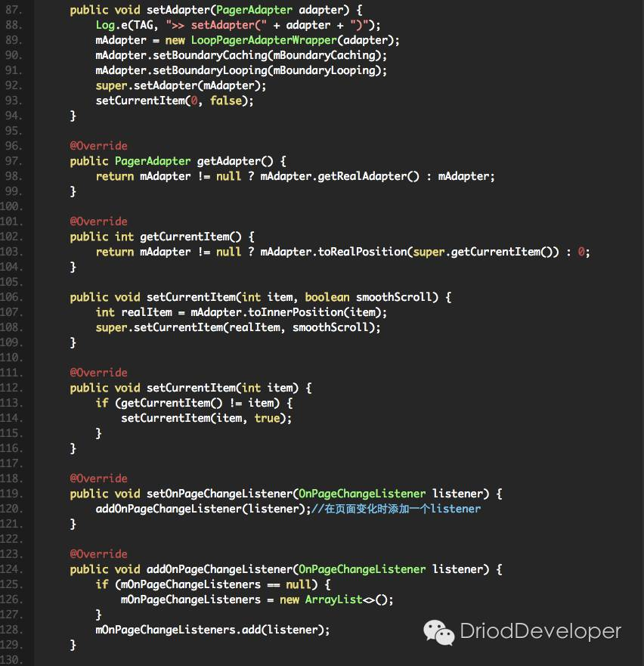Click line number 95 in the gutter

click(13, 131)
